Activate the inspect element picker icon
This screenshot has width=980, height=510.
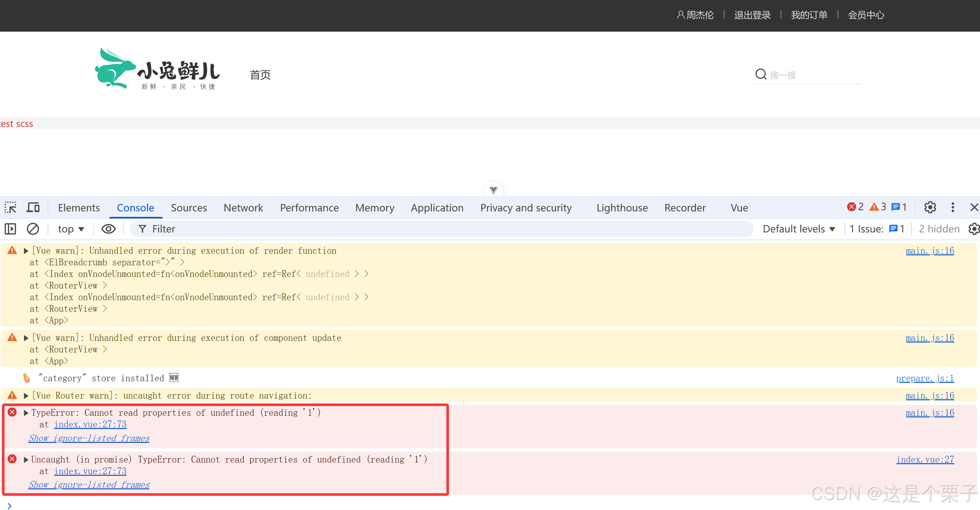click(10, 208)
